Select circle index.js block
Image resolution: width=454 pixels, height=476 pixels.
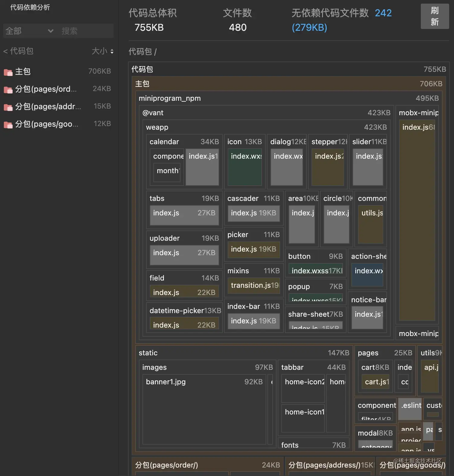point(337,224)
